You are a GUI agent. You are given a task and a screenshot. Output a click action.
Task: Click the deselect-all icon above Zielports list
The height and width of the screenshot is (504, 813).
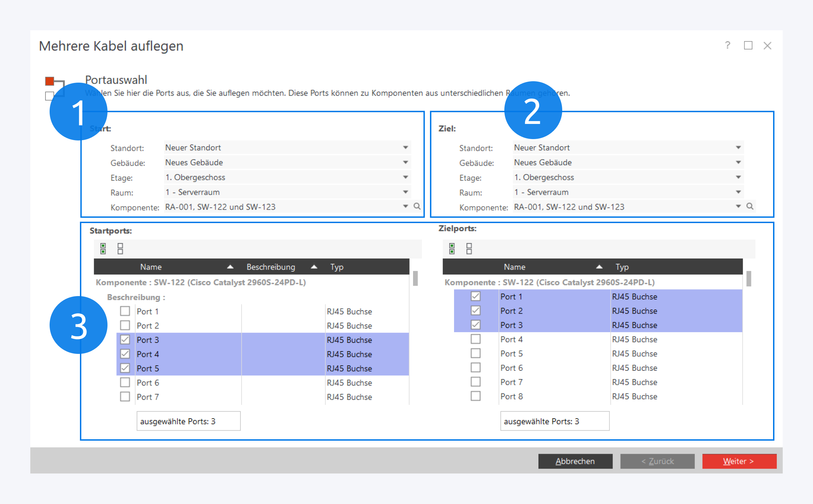[x=469, y=249]
